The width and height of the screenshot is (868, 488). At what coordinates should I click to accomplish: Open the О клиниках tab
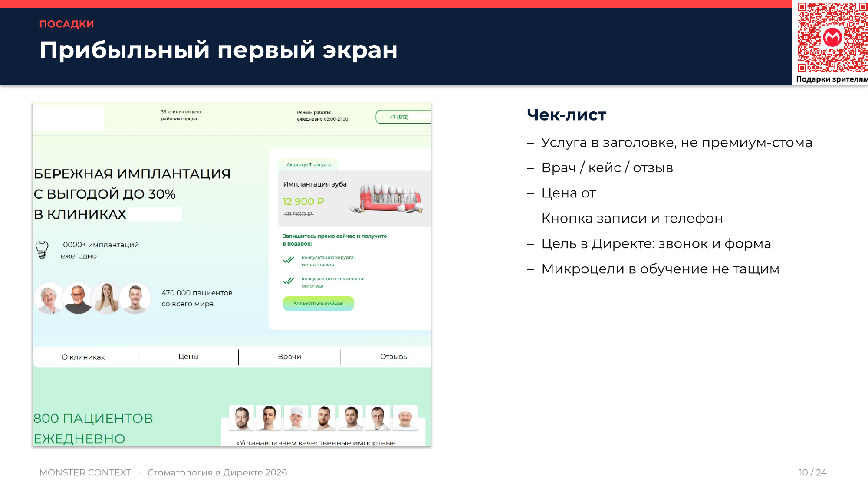(83, 357)
